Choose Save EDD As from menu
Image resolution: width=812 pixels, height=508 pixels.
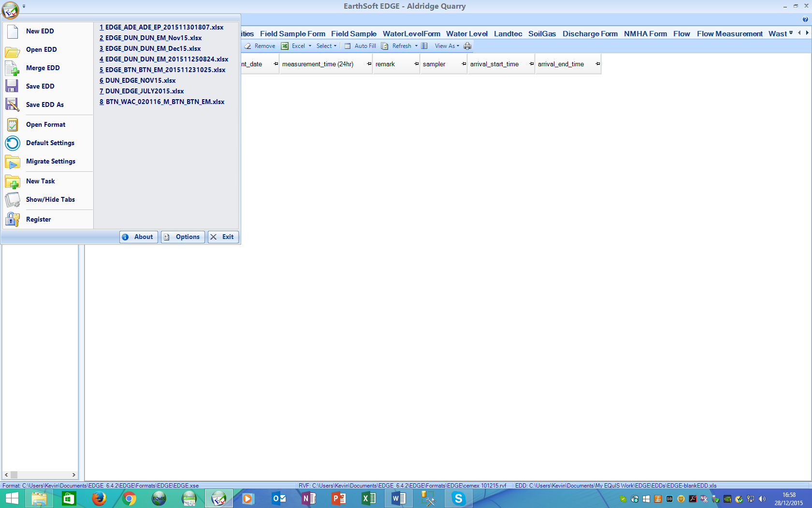(47, 105)
